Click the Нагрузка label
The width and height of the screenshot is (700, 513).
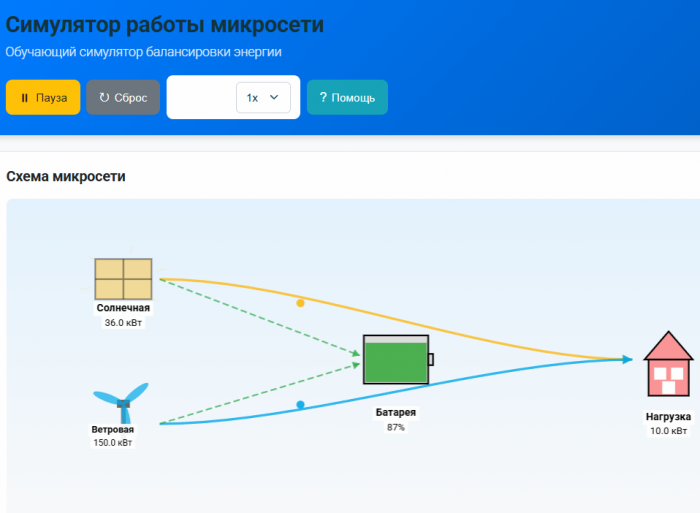coord(668,416)
